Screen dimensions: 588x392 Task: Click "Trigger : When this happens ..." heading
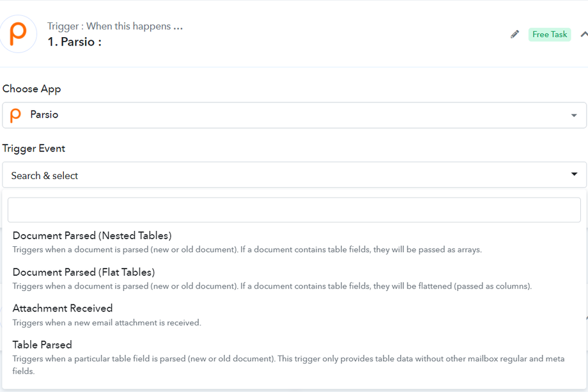(x=115, y=26)
